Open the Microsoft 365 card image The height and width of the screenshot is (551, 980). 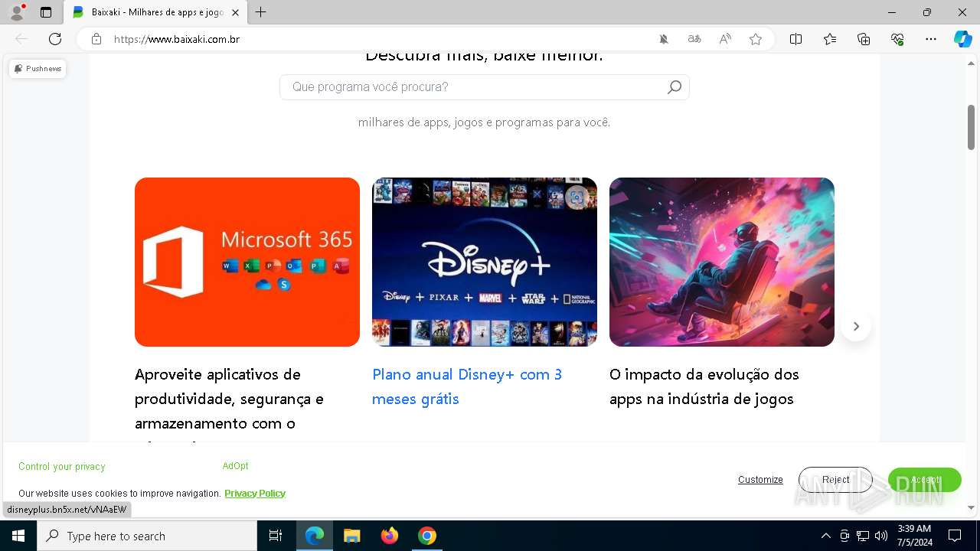pyautogui.click(x=247, y=262)
